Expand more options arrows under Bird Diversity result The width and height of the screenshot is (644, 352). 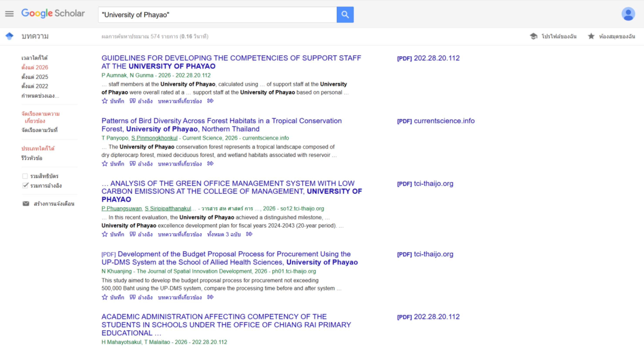pyautogui.click(x=210, y=164)
